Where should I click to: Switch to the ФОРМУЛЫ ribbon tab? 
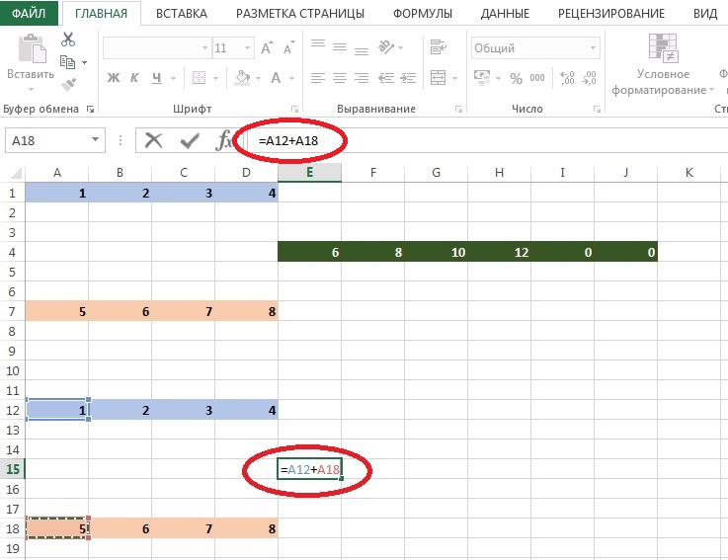coord(422,14)
